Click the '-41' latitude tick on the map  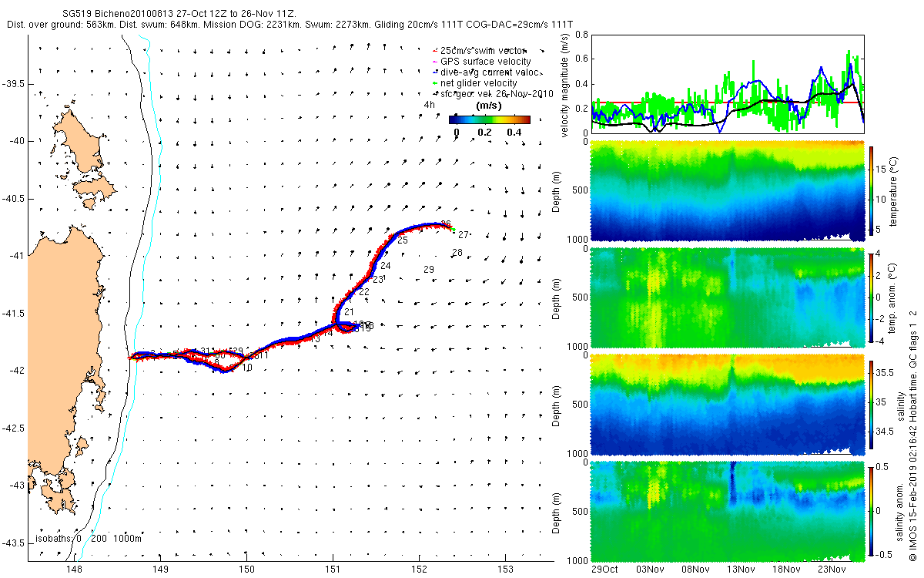tap(16, 256)
